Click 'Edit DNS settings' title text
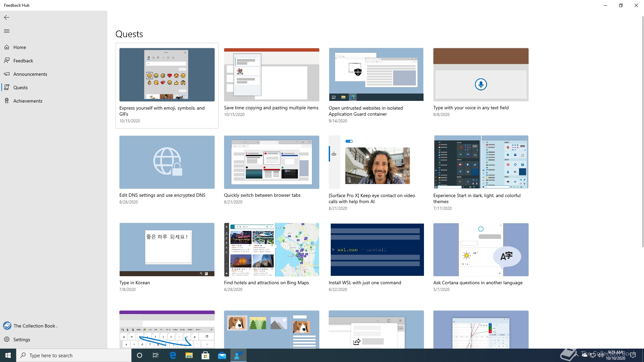The width and height of the screenshot is (644, 362). pyautogui.click(x=162, y=195)
